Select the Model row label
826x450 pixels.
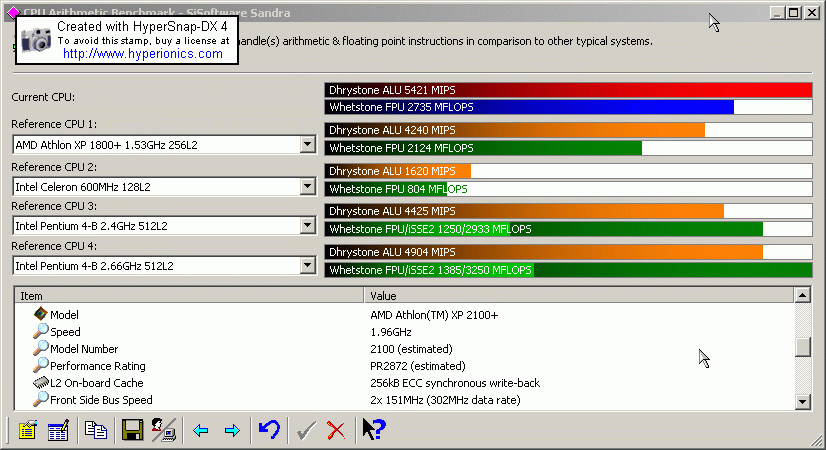click(x=64, y=315)
